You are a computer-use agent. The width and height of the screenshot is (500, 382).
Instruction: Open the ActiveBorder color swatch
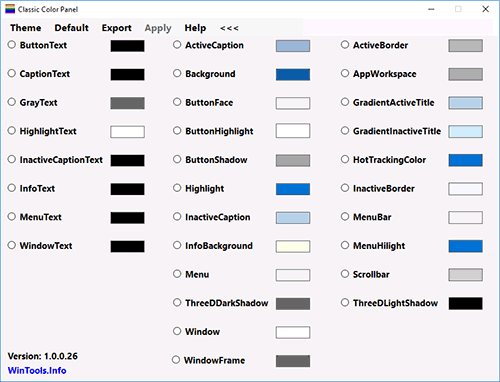click(x=465, y=46)
